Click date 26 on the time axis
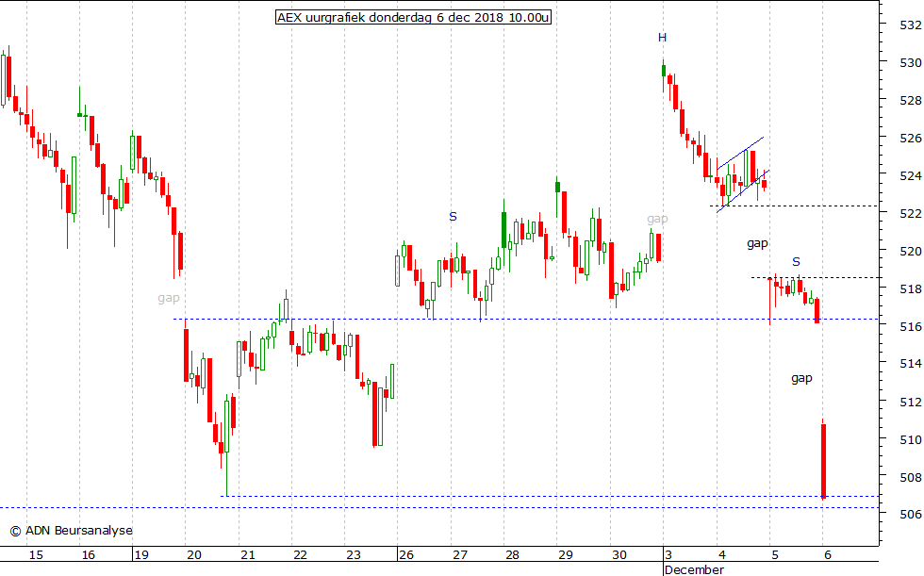The width and height of the screenshot is (924, 576). [406, 555]
